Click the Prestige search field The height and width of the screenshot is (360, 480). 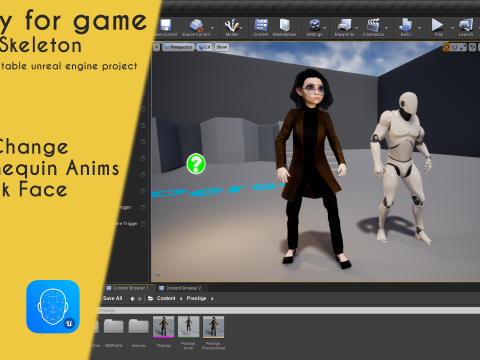pyautogui.click(x=287, y=311)
